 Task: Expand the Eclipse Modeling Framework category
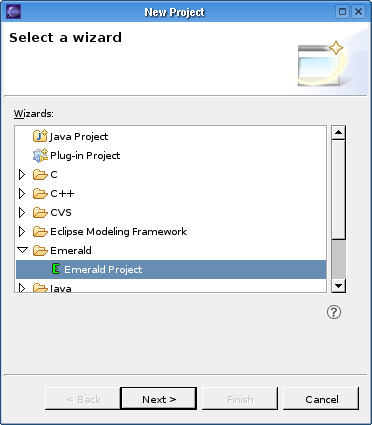[22, 231]
